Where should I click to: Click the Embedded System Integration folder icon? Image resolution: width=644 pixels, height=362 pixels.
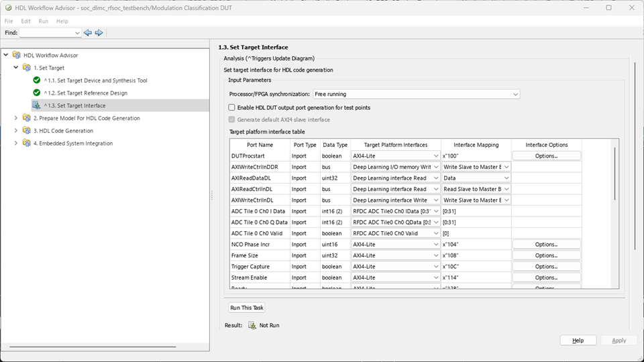tap(26, 143)
